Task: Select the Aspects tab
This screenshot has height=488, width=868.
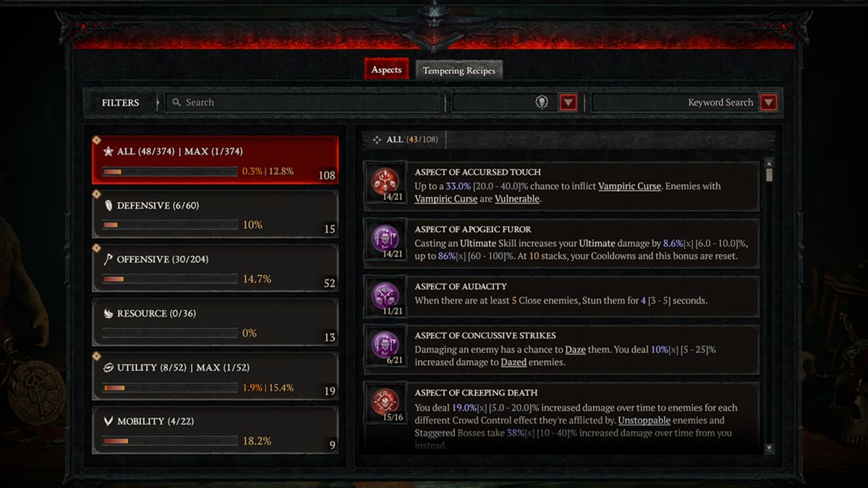Action: coord(386,69)
